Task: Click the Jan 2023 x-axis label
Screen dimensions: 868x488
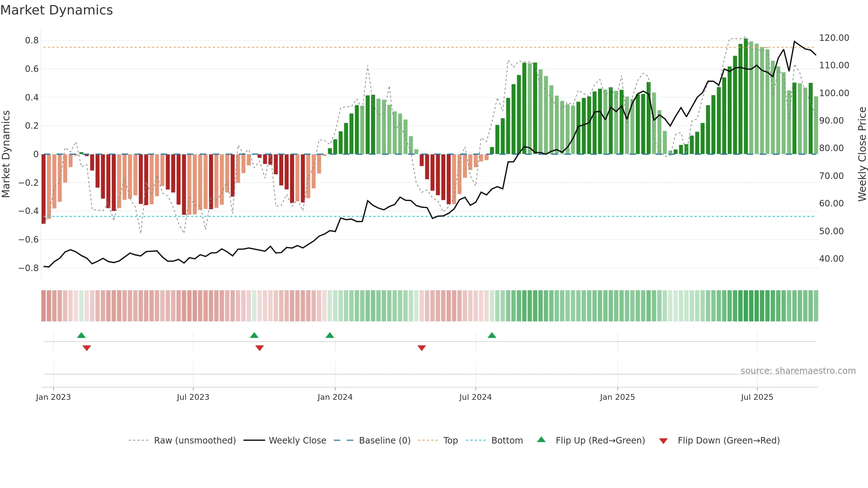Action: click(54, 397)
